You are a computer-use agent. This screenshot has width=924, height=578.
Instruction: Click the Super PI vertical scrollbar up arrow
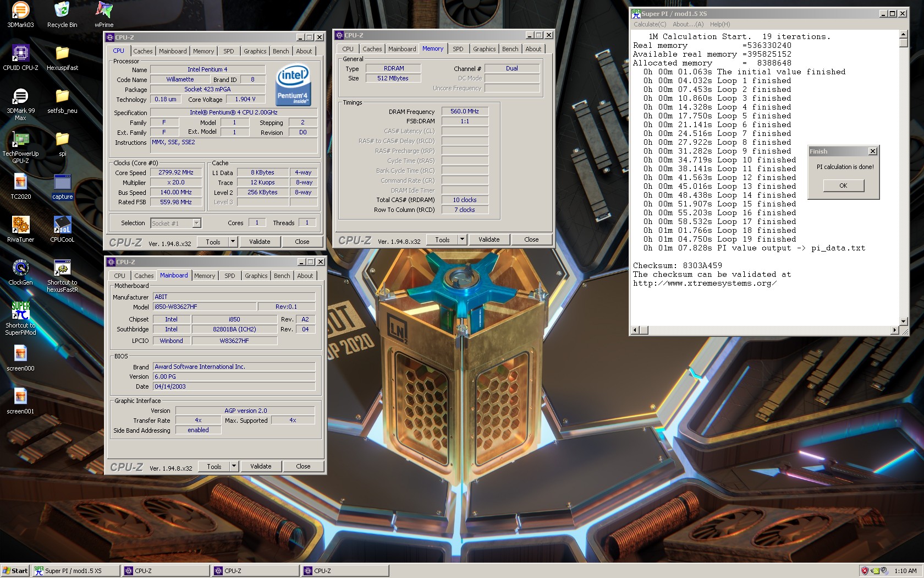click(x=903, y=35)
